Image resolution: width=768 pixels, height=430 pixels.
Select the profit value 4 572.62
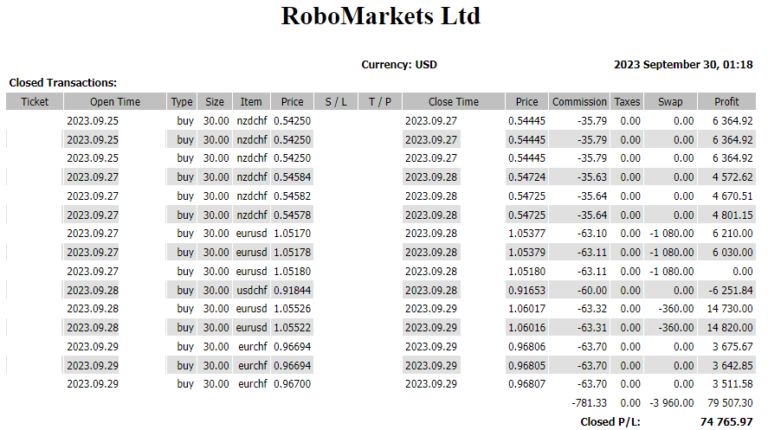point(732,177)
